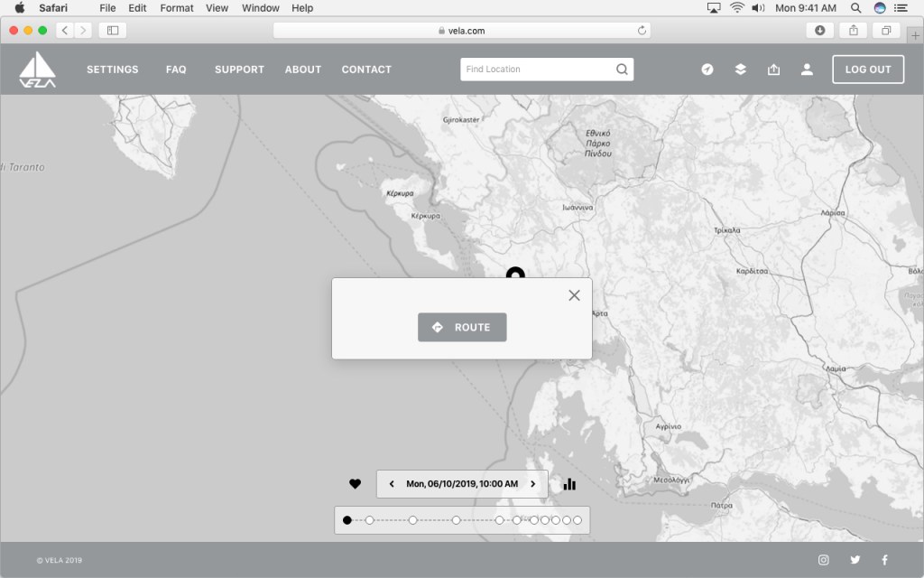
Task: Click the share icon in header
Action: point(773,70)
